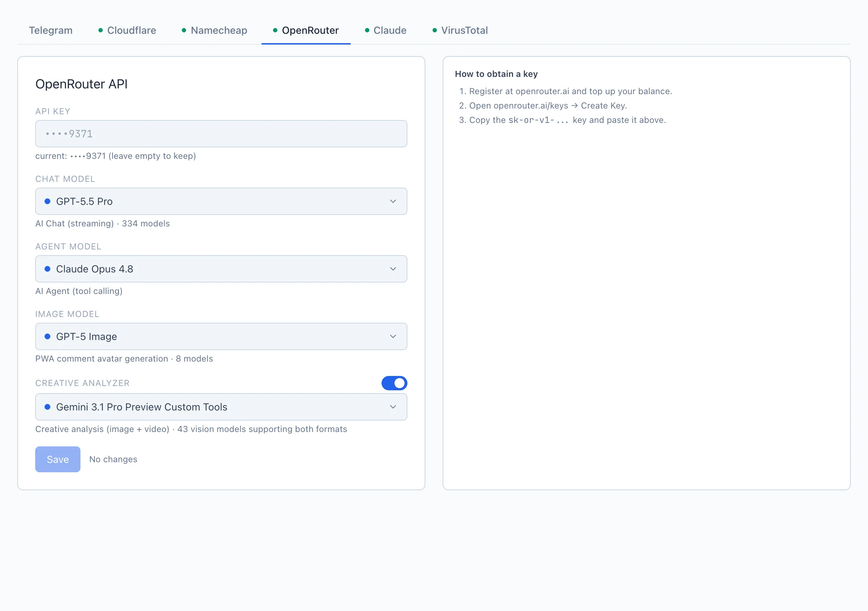Click the 'CHAT MODEL' label
The width and height of the screenshot is (868, 611).
pyautogui.click(x=65, y=179)
